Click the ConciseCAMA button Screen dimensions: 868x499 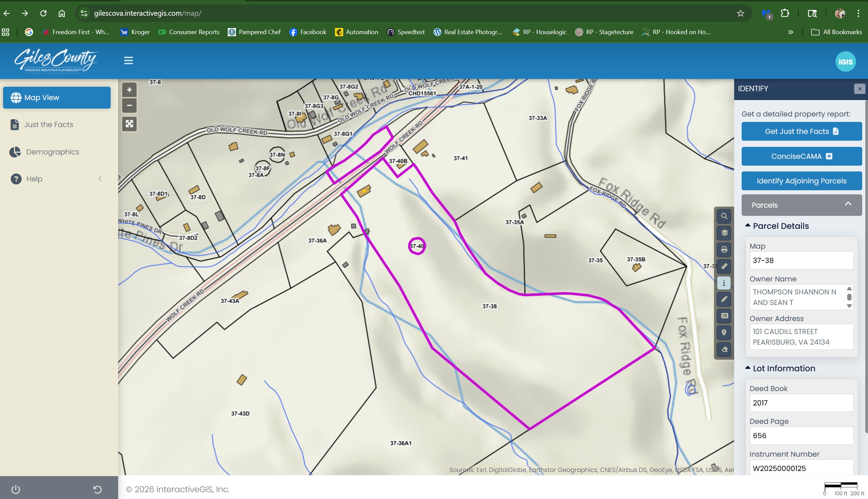point(801,156)
